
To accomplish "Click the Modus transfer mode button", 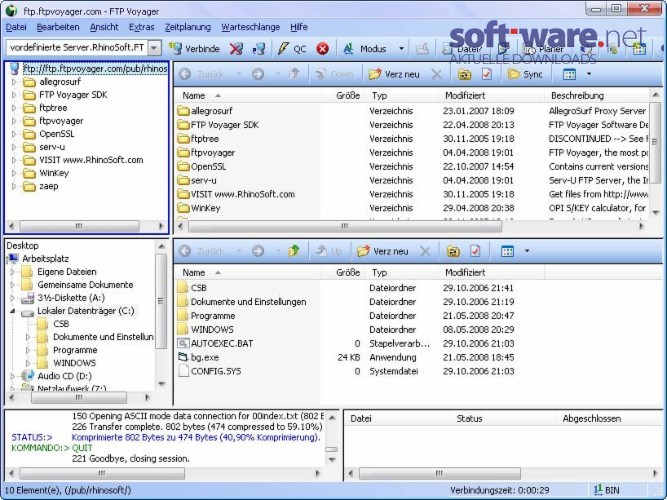I will point(365,49).
